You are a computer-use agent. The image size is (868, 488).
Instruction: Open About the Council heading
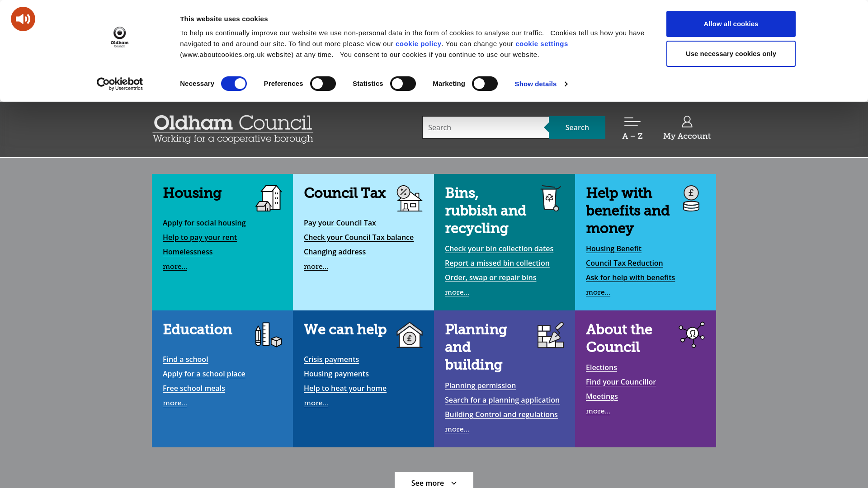619,338
